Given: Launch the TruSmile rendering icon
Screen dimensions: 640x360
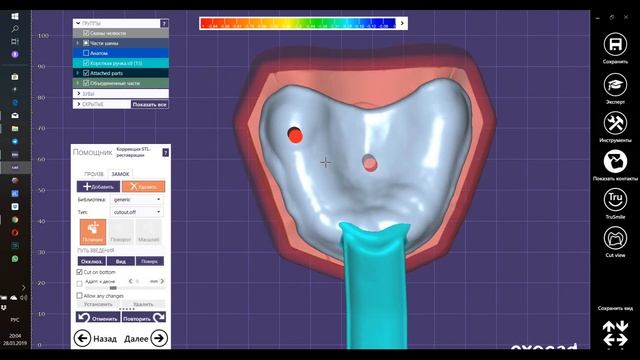Looking at the screenshot, I should click(x=615, y=200).
